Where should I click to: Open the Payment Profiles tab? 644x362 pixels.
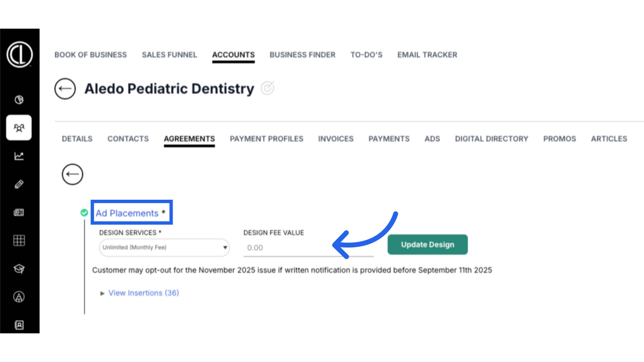tap(266, 139)
